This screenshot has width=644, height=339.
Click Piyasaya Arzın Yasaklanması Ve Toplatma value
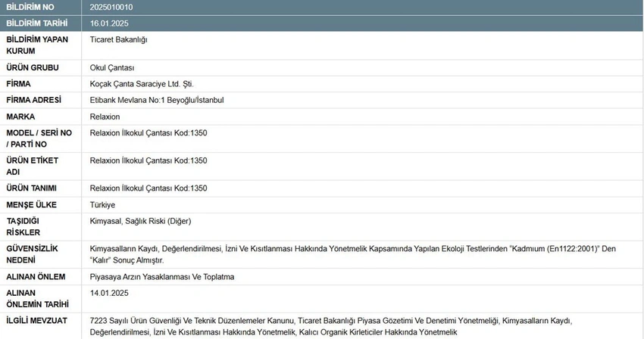coord(162,277)
